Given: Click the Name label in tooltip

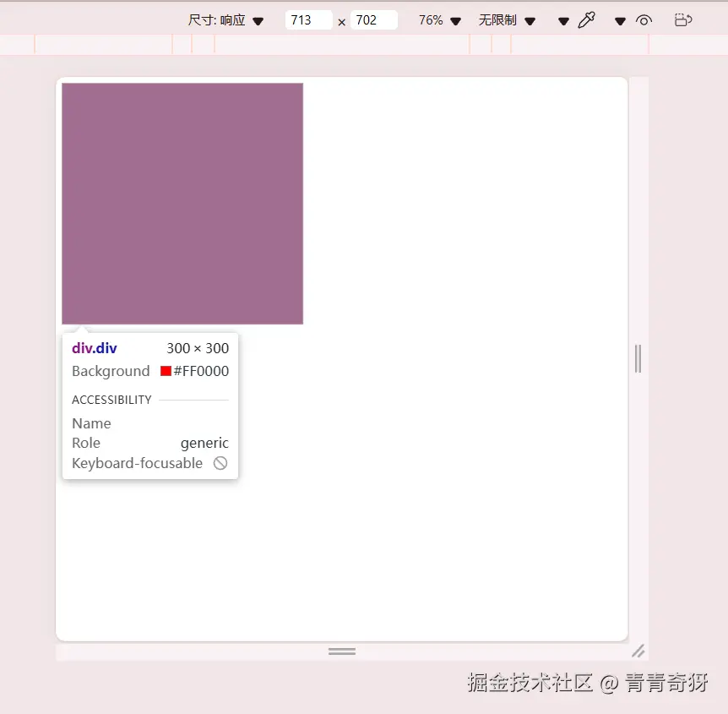Looking at the screenshot, I should tap(91, 423).
